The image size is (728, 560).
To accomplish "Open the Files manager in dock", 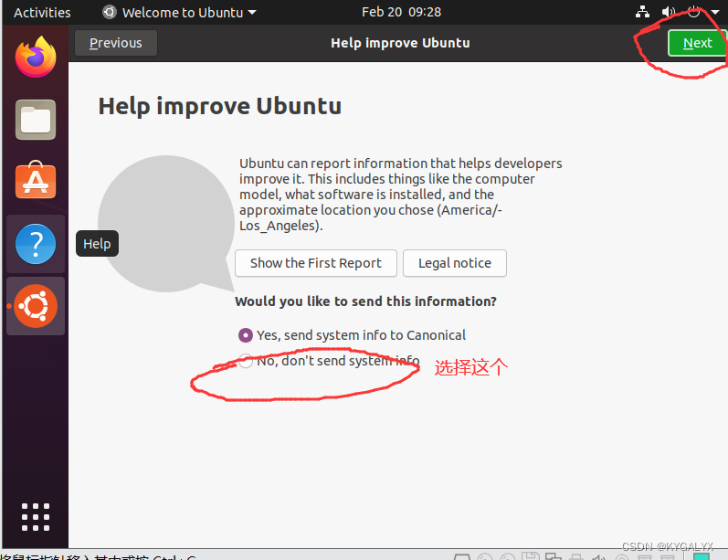I will [36, 120].
